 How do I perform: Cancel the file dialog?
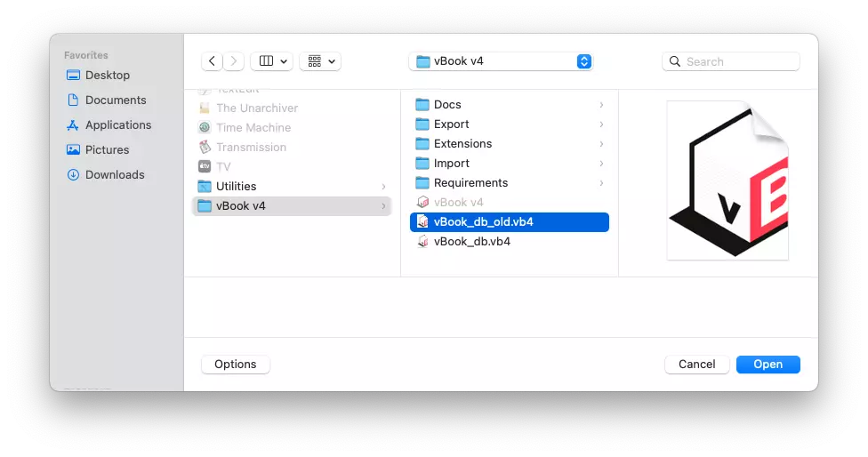click(x=697, y=365)
